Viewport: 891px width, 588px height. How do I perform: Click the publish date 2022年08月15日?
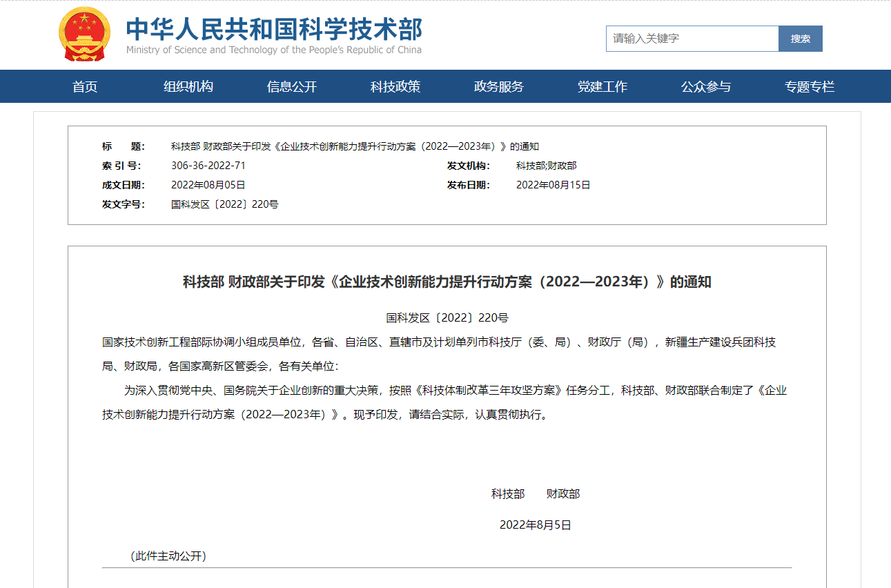(x=554, y=185)
